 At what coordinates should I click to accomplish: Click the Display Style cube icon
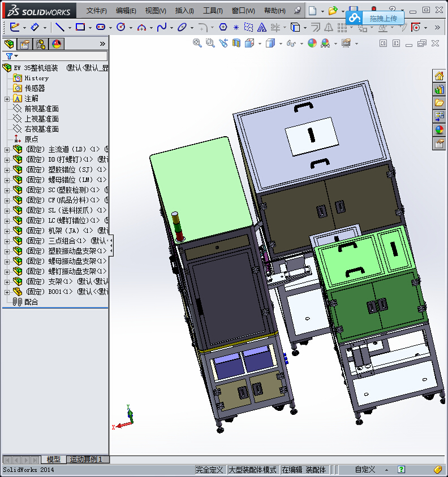270,43
